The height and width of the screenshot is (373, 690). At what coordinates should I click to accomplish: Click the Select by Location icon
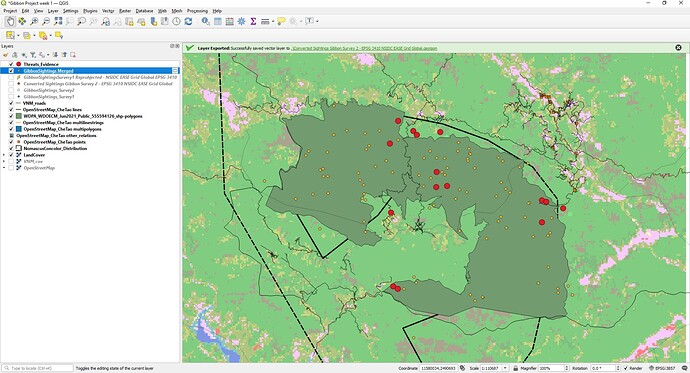coord(59,35)
